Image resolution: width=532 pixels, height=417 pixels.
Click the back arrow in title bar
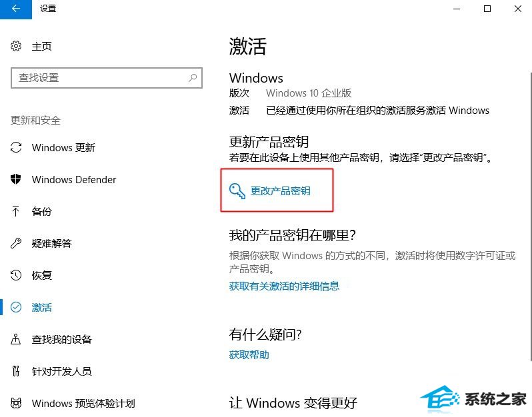(x=15, y=9)
